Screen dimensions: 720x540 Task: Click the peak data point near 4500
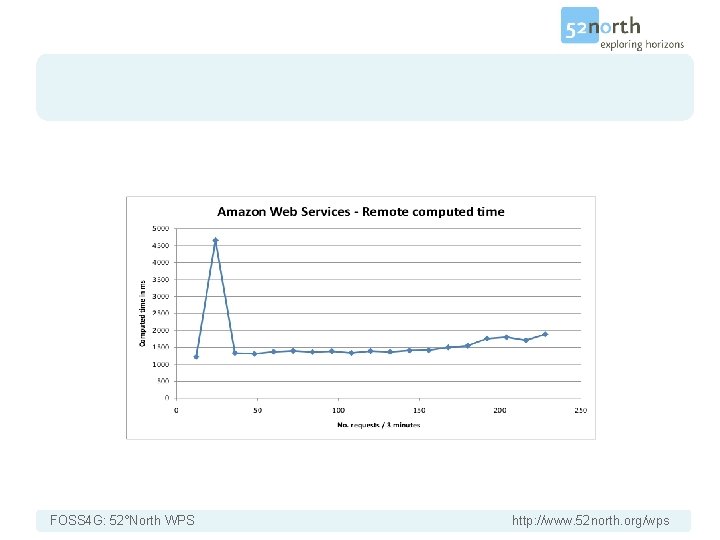click(x=215, y=240)
